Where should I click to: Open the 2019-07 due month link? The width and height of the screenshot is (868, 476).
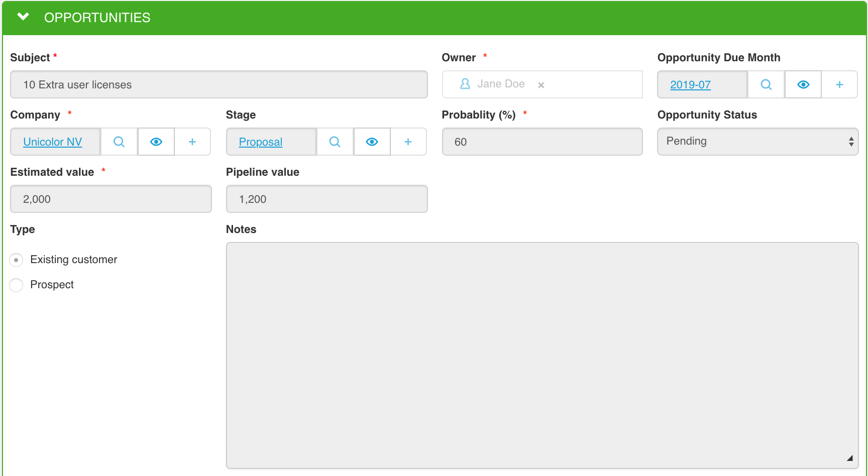click(690, 85)
